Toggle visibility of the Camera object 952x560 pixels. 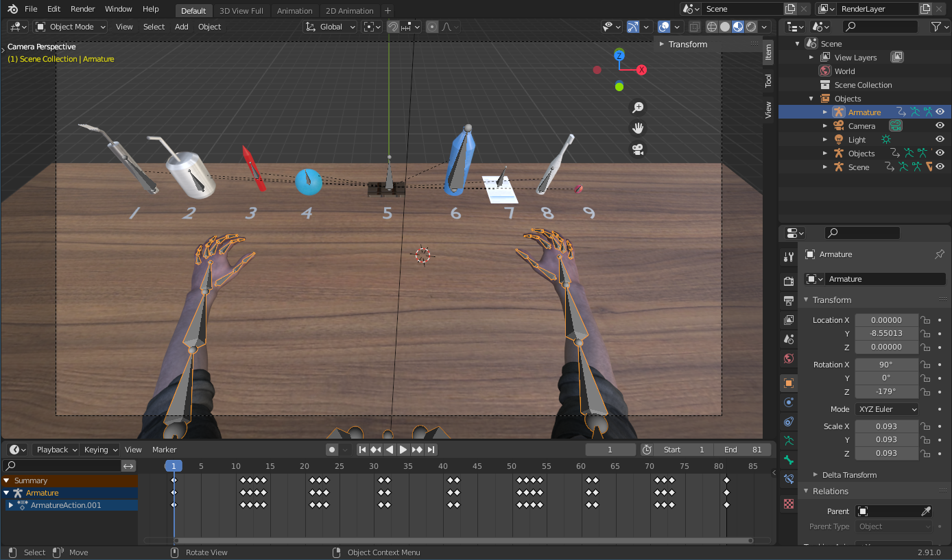click(940, 126)
